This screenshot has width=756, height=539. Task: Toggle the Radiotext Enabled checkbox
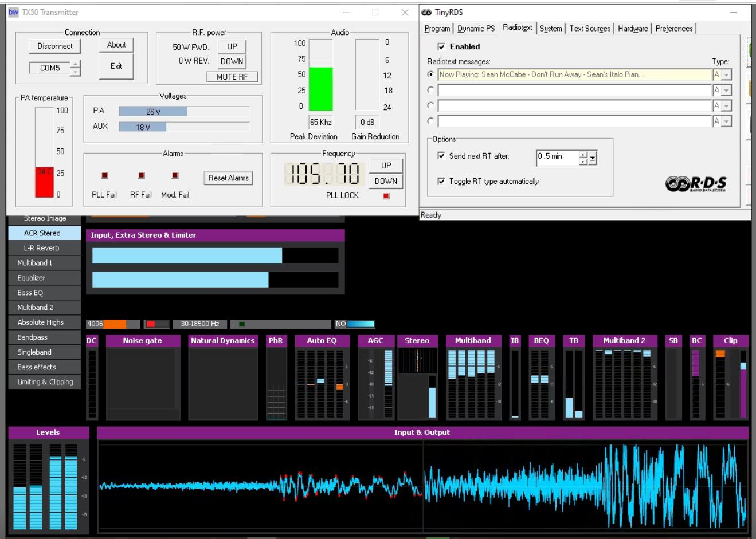(441, 46)
